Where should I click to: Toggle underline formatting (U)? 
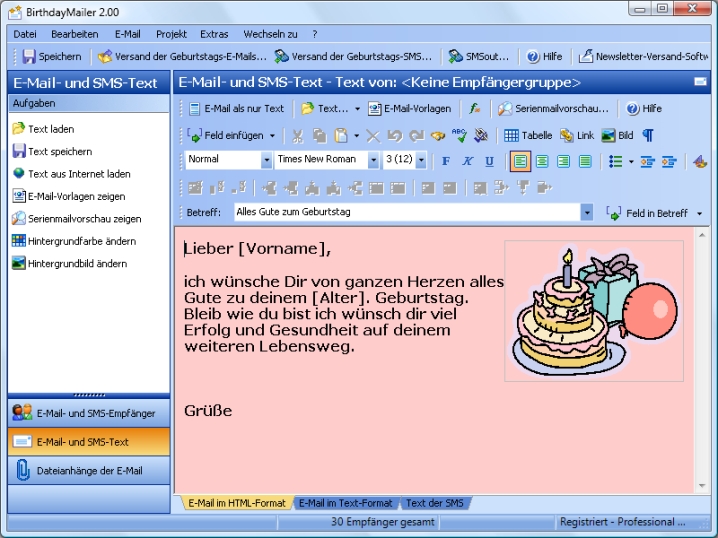[489, 161]
